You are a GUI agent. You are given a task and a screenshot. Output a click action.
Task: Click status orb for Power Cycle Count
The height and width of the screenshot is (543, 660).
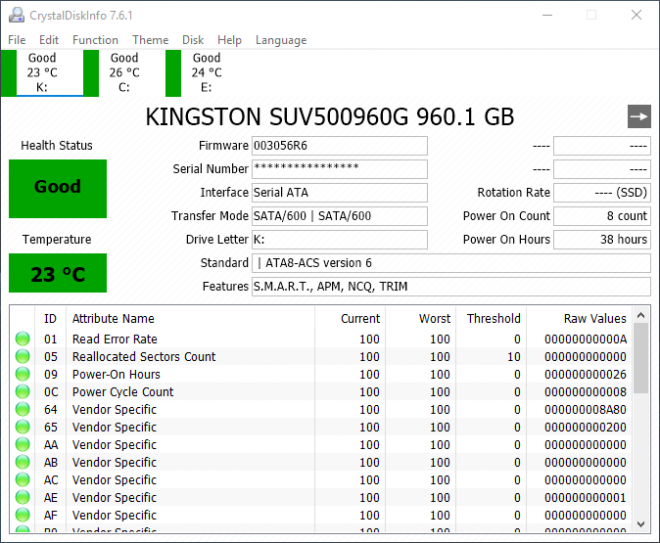click(22, 391)
